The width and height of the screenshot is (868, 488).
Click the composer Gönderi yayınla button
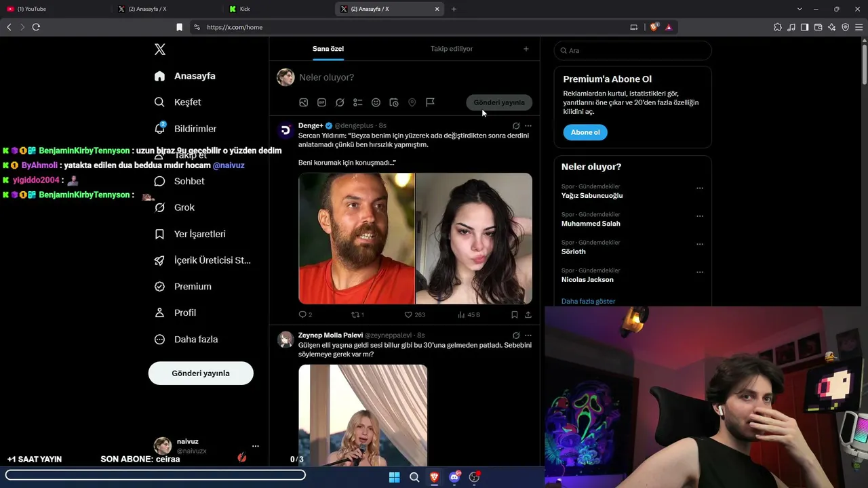coord(499,102)
